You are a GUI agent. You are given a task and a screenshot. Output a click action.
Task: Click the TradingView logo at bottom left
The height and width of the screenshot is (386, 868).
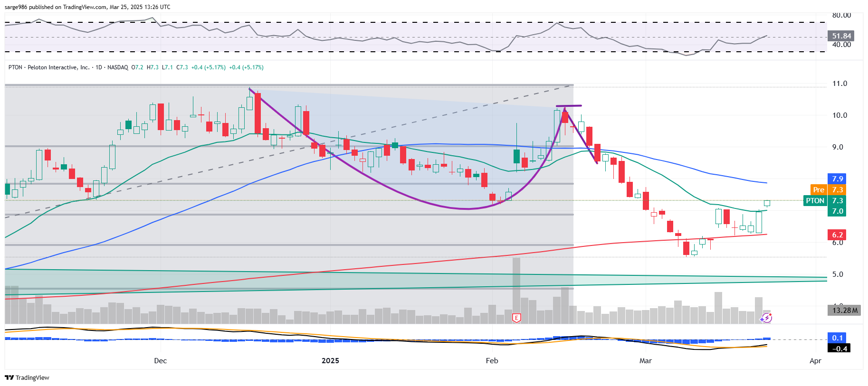[27, 377]
